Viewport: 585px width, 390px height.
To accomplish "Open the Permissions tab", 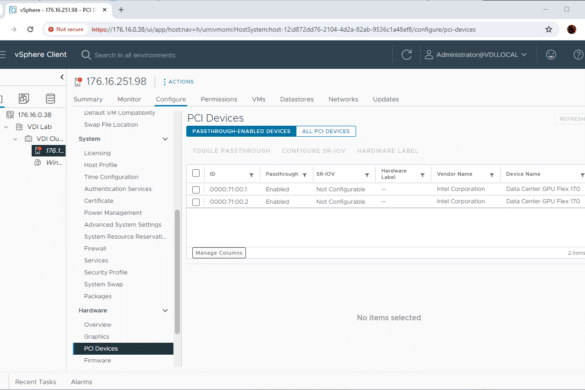I will click(219, 99).
